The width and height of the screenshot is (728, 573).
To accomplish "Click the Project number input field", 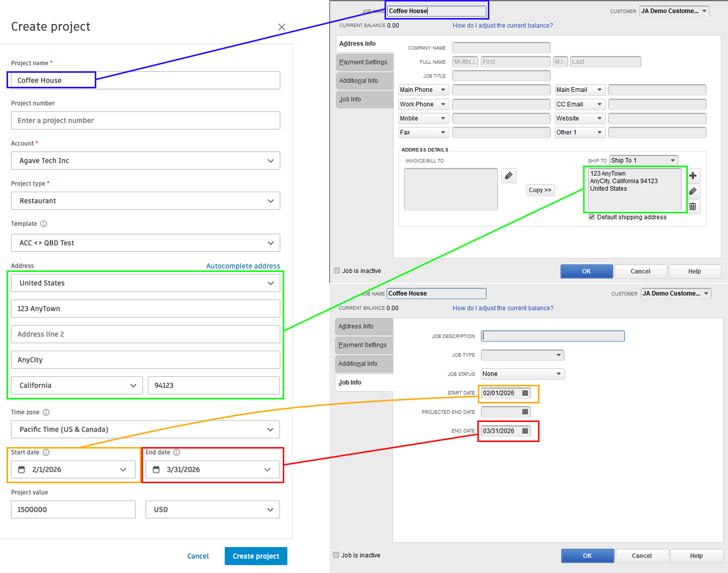I will [x=145, y=120].
